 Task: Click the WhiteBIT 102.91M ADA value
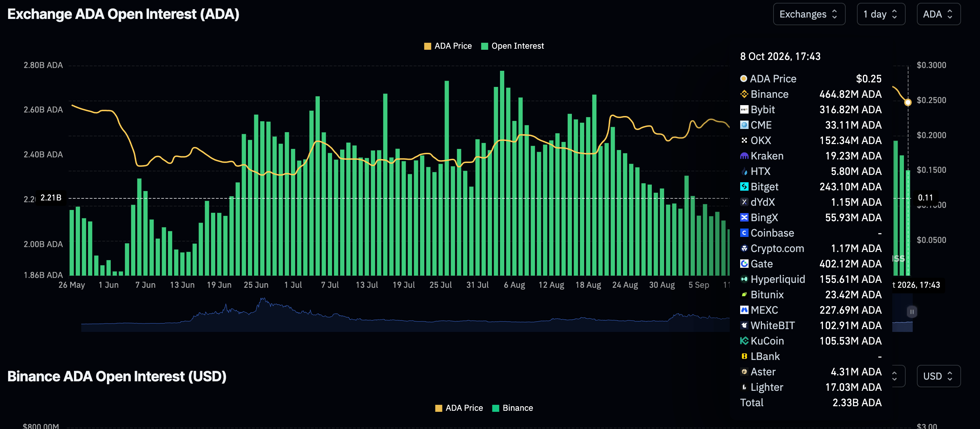tap(850, 326)
